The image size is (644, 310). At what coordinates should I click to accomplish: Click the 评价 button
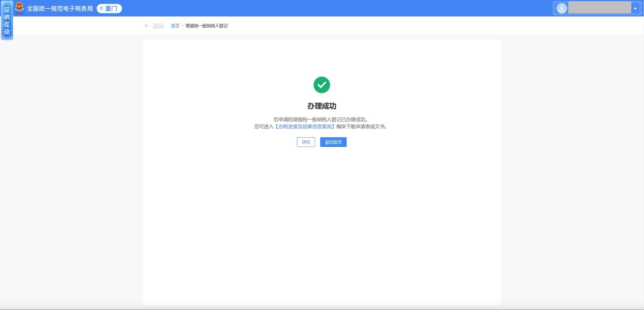point(306,142)
